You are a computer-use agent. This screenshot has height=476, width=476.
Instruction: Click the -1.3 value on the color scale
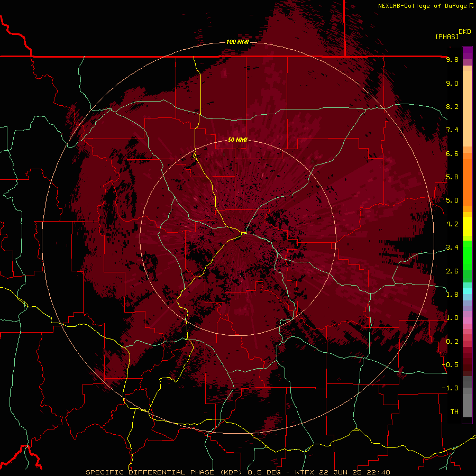(x=451, y=388)
